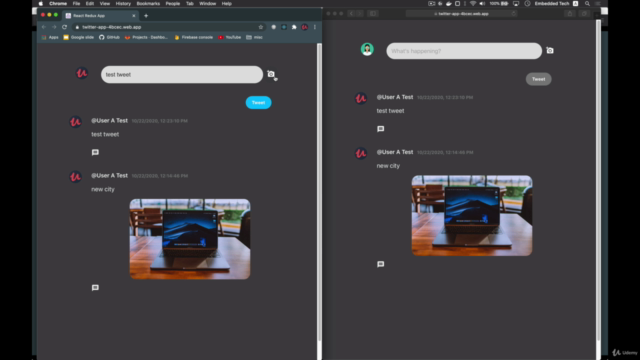The image size is (640, 360).
Task: Reload the page in Safari address bar
Action: coord(513,13)
